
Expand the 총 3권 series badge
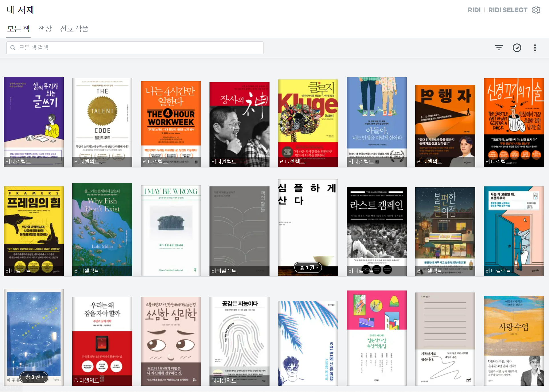click(34, 377)
